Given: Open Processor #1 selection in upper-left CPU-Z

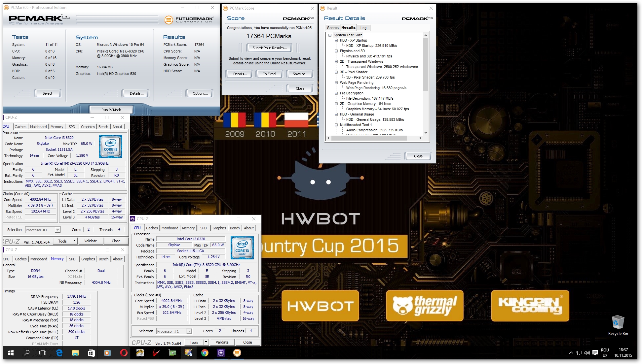Looking at the screenshot, I should [x=43, y=230].
